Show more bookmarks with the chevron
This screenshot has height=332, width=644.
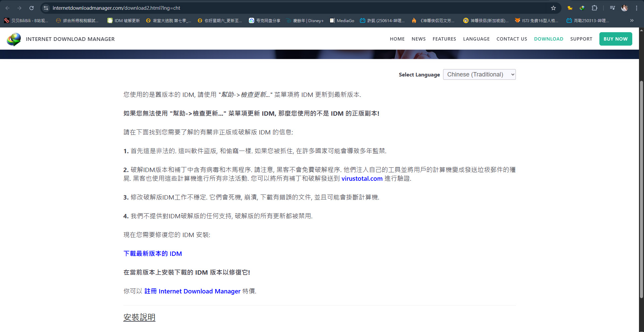click(632, 20)
